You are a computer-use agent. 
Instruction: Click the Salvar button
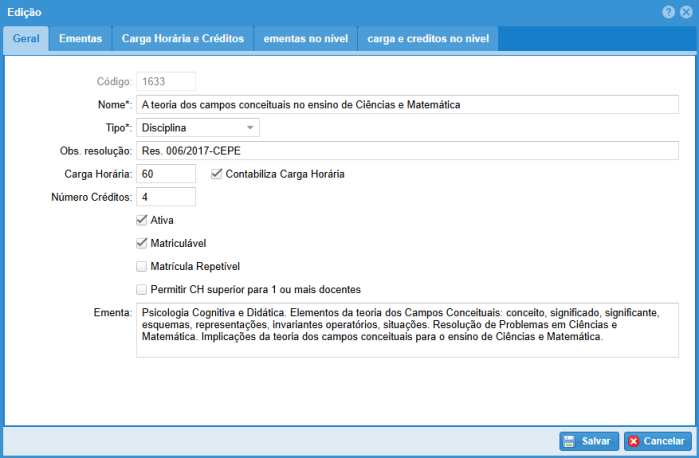coord(587,441)
